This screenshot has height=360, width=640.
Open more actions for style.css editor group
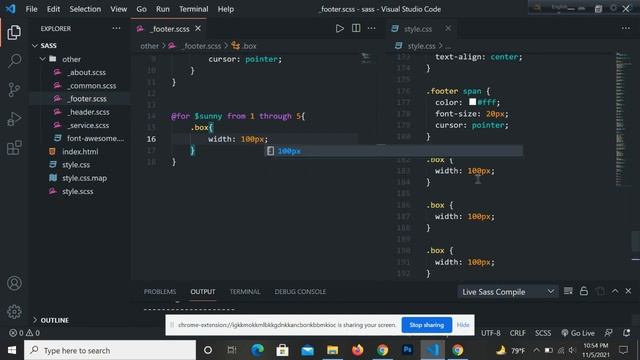[626, 29]
